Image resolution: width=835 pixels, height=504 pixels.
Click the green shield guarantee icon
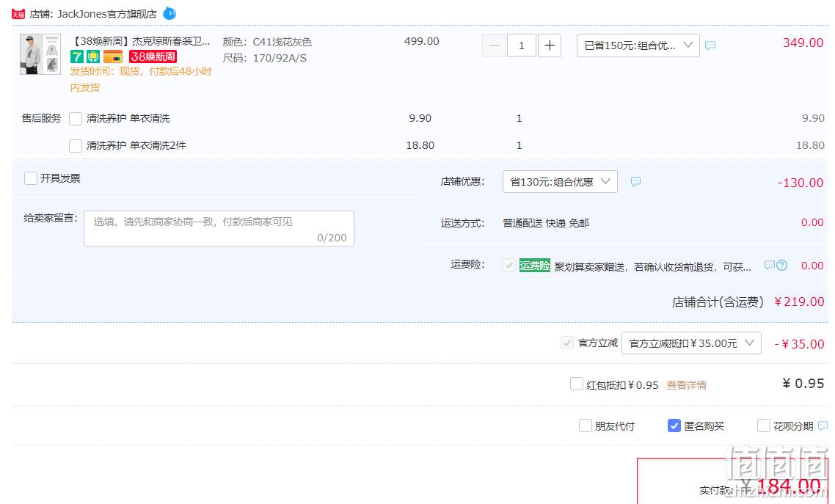93,56
